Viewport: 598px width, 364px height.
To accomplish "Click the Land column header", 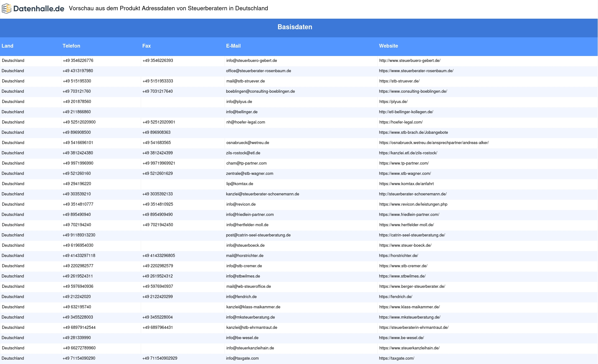I will pyautogui.click(x=7, y=46).
